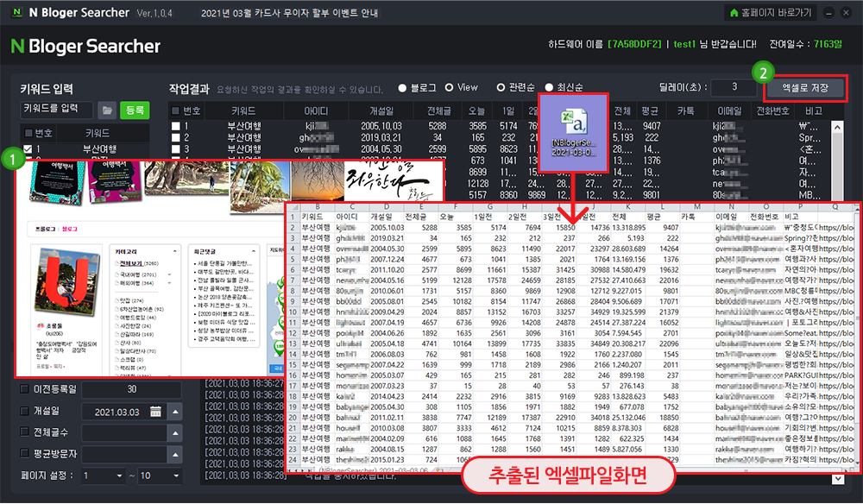
Task: Check the 개설일 filter checkbox
Action: 24,411
